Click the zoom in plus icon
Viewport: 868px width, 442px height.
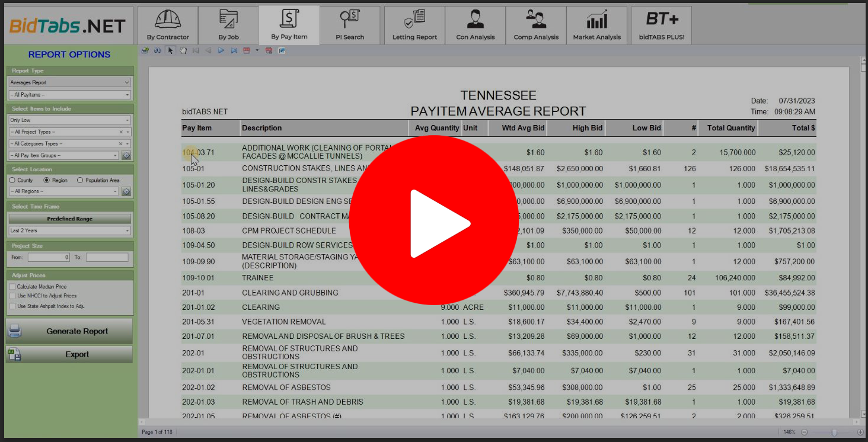(860, 432)
